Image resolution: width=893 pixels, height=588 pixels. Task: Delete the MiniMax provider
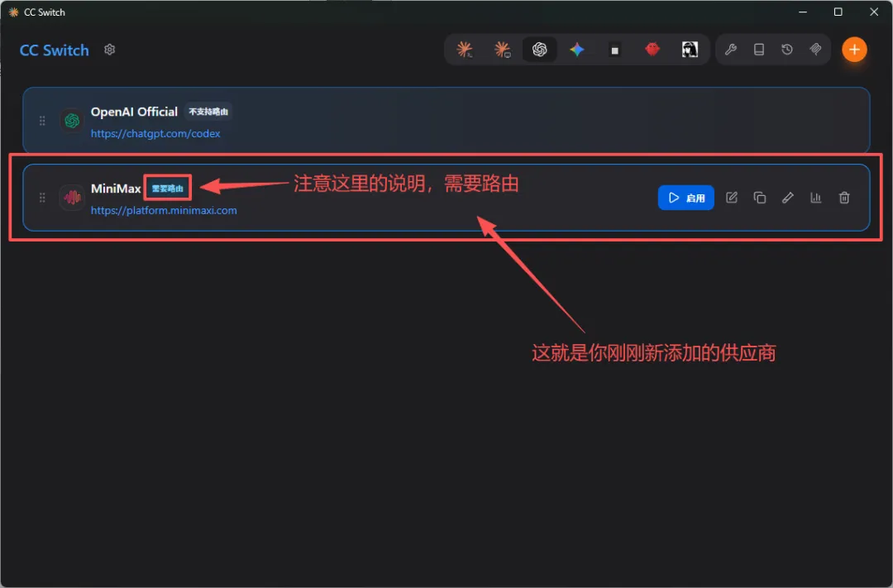point(844,198)
